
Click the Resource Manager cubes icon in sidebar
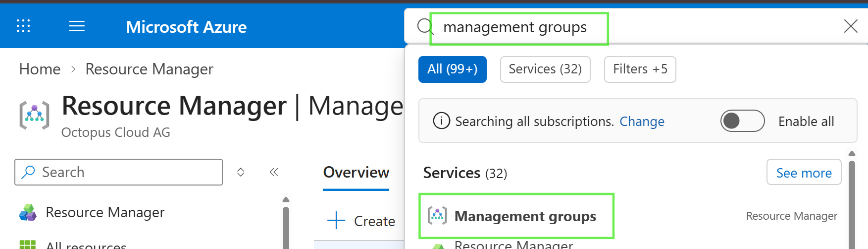click(28, 212)
